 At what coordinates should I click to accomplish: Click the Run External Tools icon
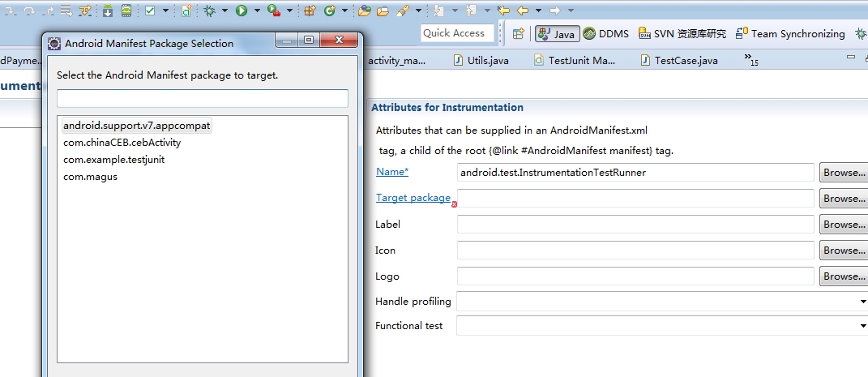(273, 10)
